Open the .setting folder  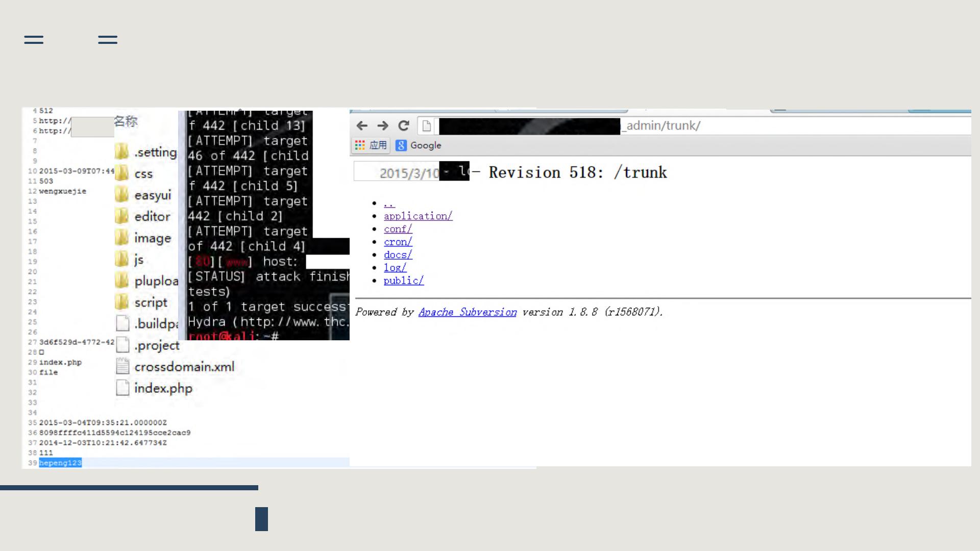(x=155, y=152)
